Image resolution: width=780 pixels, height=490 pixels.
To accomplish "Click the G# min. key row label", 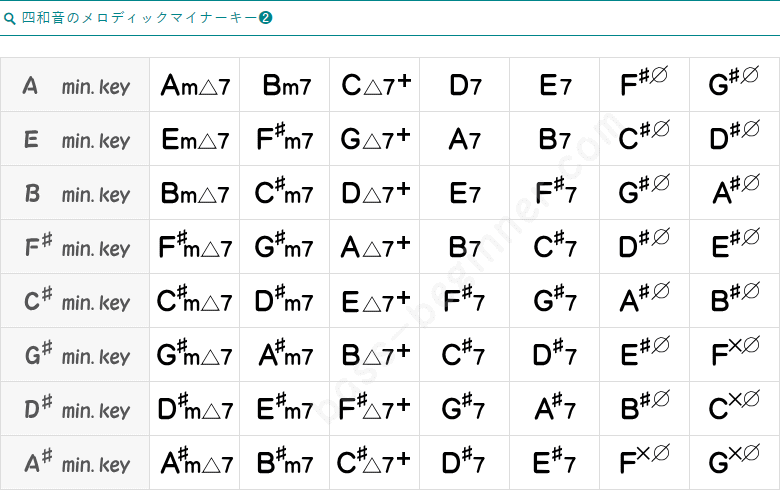I will click(76, 355).
